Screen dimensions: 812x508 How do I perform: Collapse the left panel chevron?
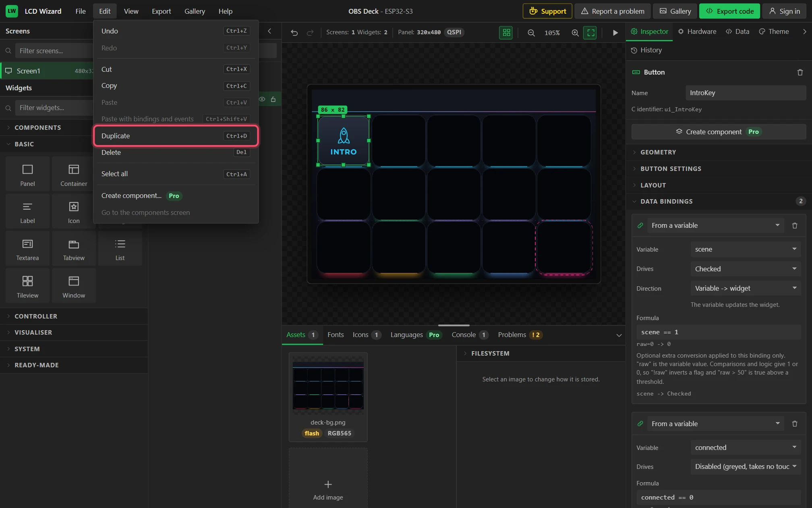pos(269,31)
